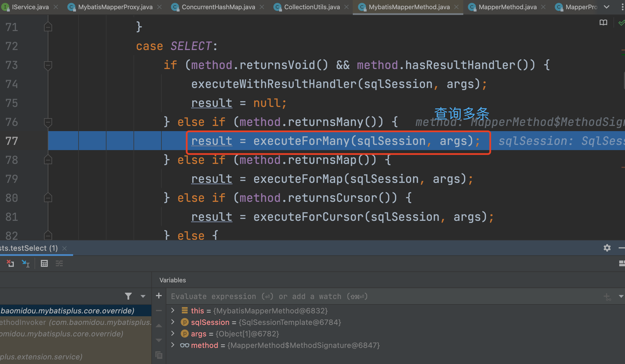Hide the debug panel with minimize dash
The height and width of the screenshot is (364, 625).
622,248
